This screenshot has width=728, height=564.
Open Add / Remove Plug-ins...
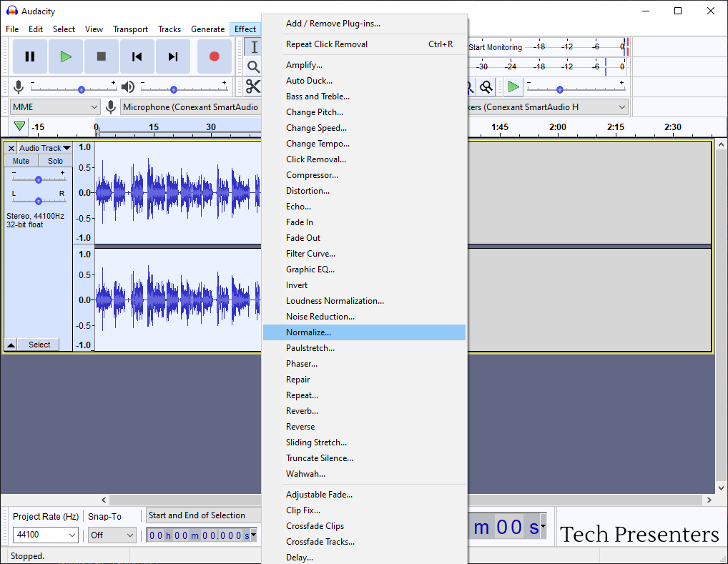point(365,23)
